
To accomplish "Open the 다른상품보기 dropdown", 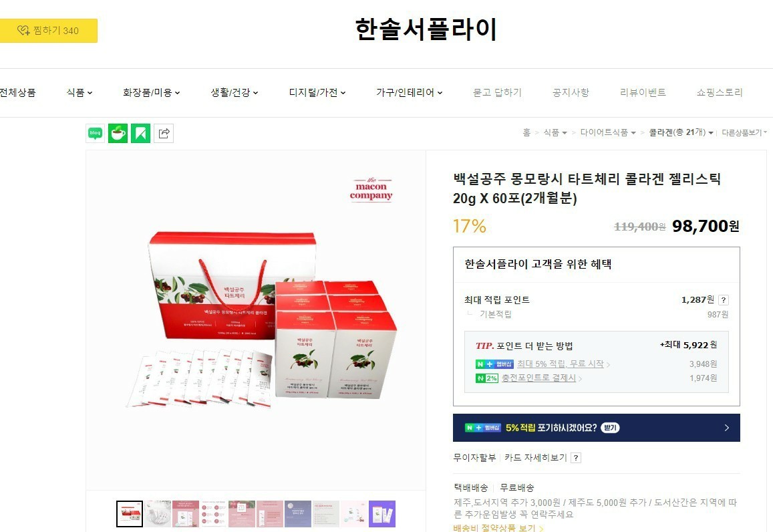I will [744, 132].
